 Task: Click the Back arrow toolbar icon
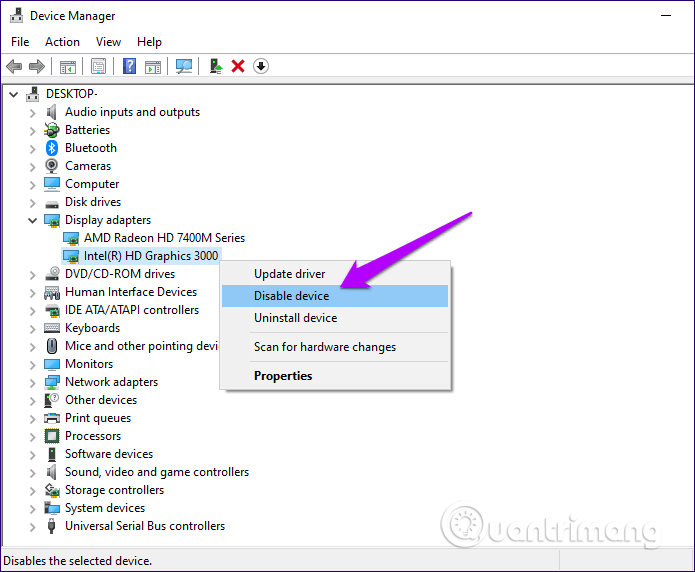[14, 67]
